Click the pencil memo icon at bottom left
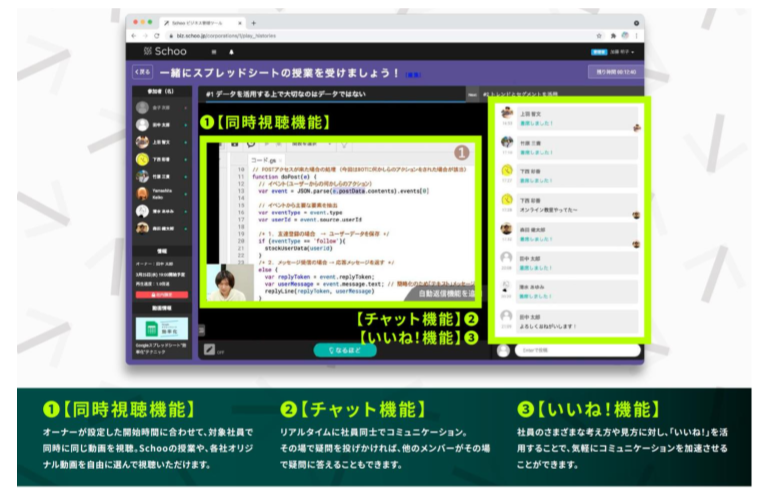Viewport: 768px width, 500px height. click(x=210, y=350)
